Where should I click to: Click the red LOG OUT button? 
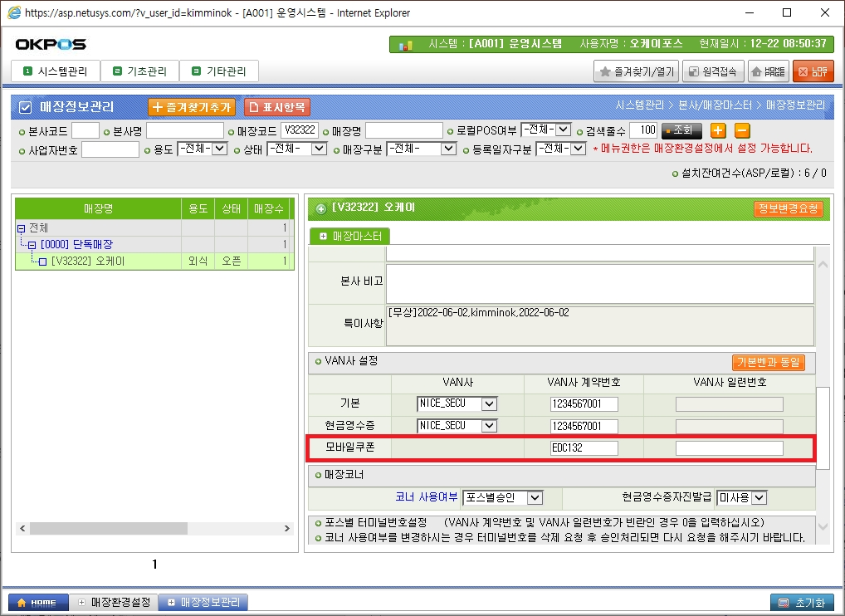coord(813,71)
